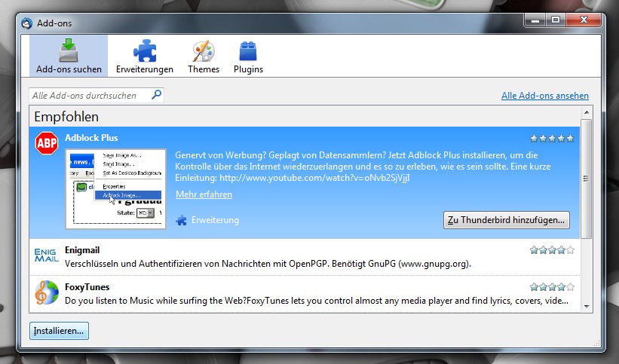Open the Add-ons suchen tab

click(69, 56)
